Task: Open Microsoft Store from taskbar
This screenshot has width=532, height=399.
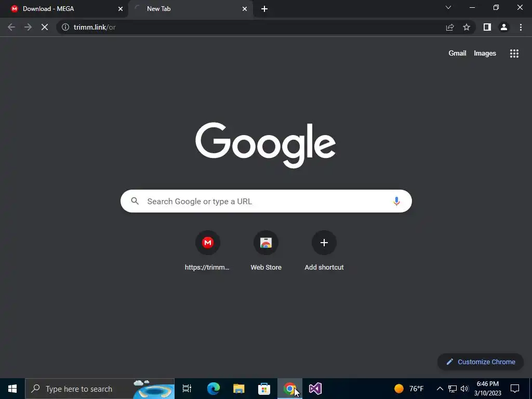Action: (x=264, y=389)
